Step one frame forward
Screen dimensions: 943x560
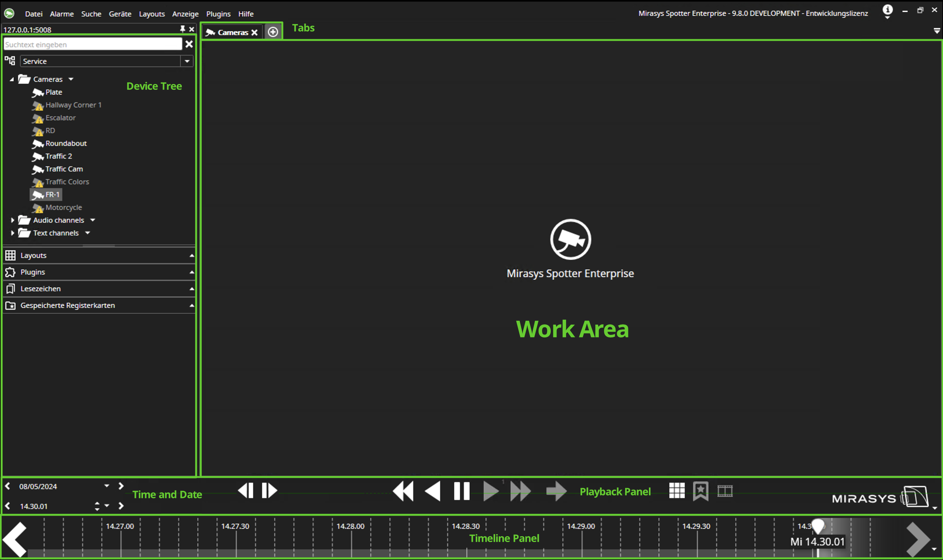(x=269, y=491)
